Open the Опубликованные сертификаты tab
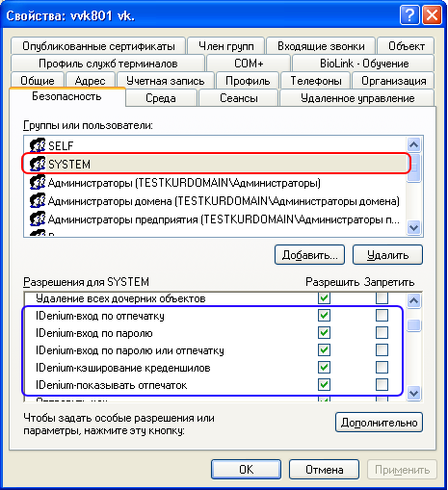Screen dimensions: 448x490 98,46
